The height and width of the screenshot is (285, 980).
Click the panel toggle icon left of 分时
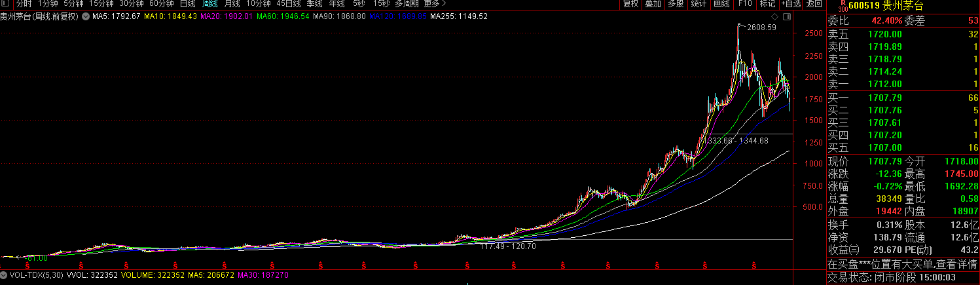[x=7, y=4]
